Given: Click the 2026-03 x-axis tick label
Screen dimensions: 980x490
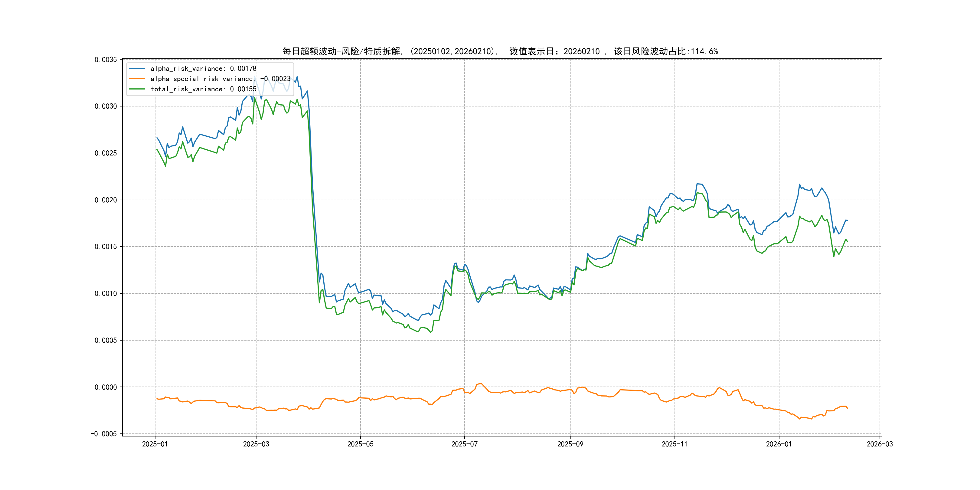Looking at the screenshot, I should click(x=879, y=444).
